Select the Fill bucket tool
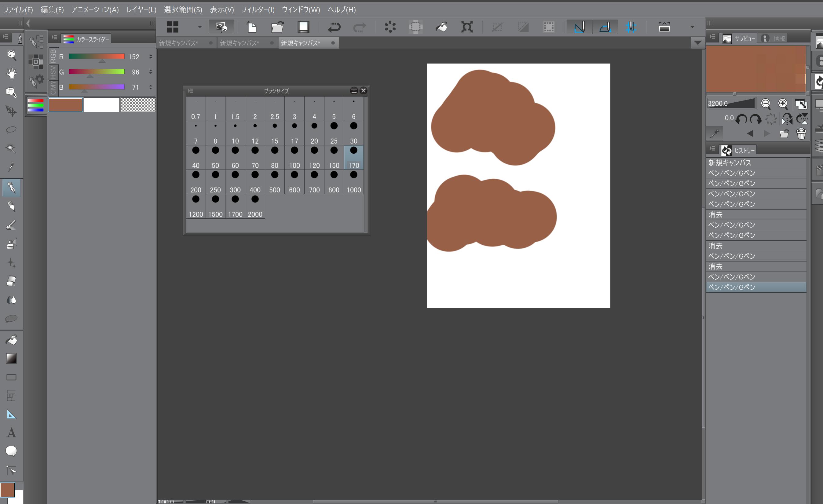 coord(11,340)
